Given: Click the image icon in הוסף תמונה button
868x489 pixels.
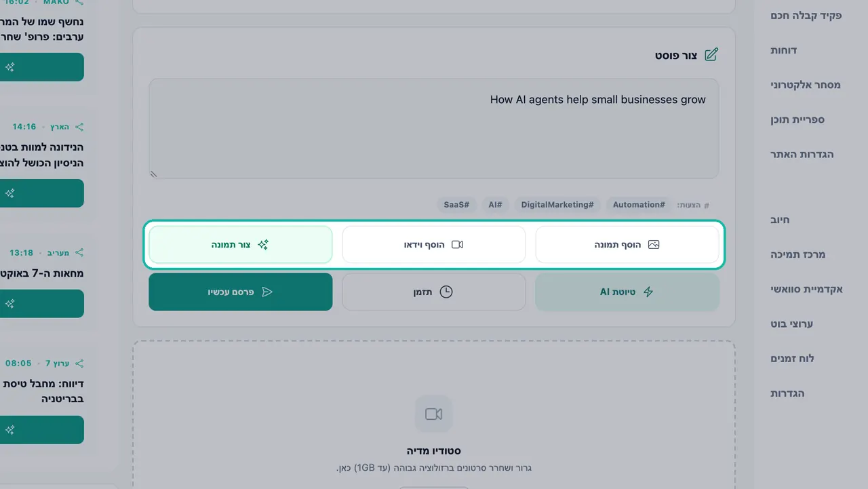Looking at the screenshot, I should (654, 245).
